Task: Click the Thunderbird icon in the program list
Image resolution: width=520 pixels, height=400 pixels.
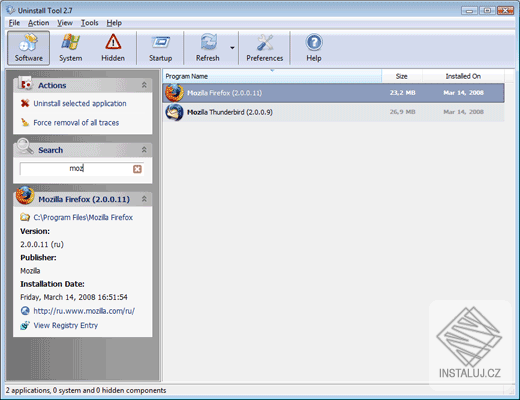Action: [x=174, y=112]
